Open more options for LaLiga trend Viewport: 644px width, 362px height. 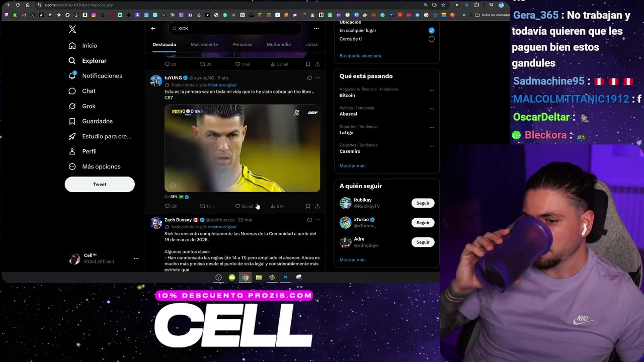(432, 128)
